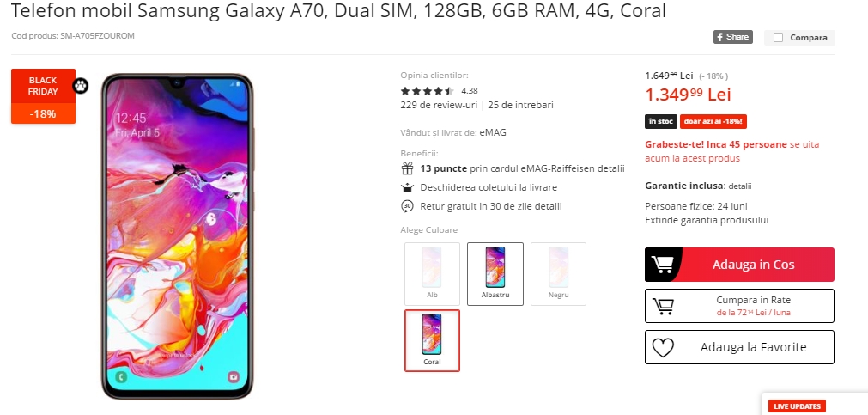This screenshot has width=868, height=415.
Task: Select the Negru color variant
Action: click(x=559, y=274)
